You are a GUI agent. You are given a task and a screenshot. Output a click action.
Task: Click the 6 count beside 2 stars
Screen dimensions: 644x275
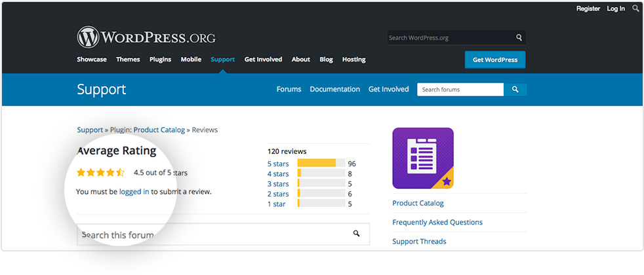pos(350,194)
